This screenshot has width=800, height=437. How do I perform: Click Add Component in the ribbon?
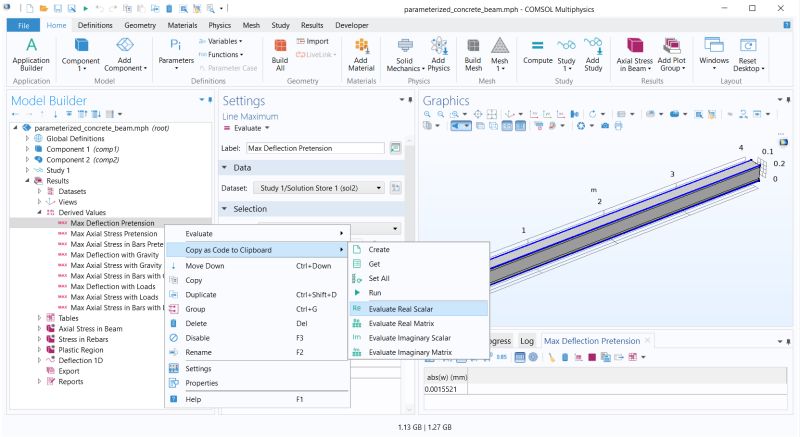[125, 54]
